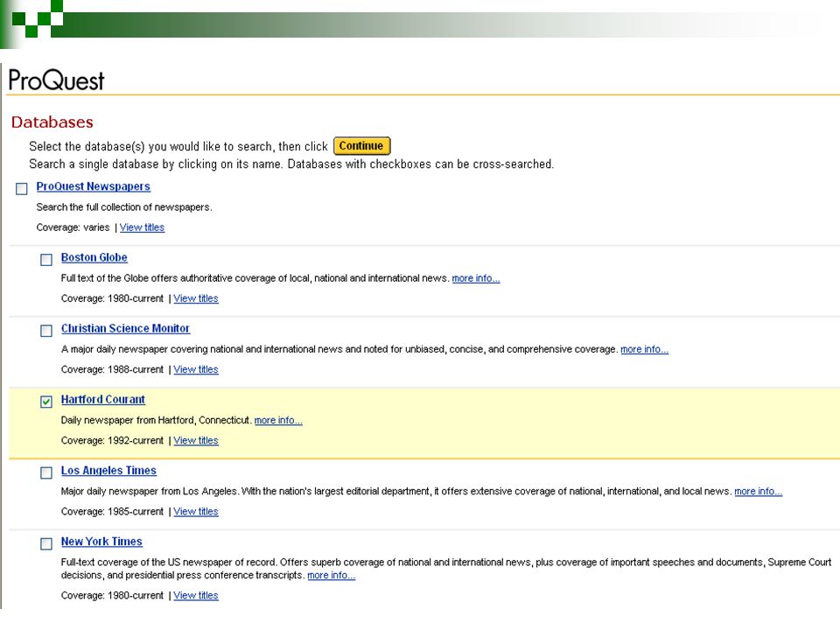Click 'Coverage: varies' text
840x630 pixels.
pyautogui.click(x=73, y=227)
